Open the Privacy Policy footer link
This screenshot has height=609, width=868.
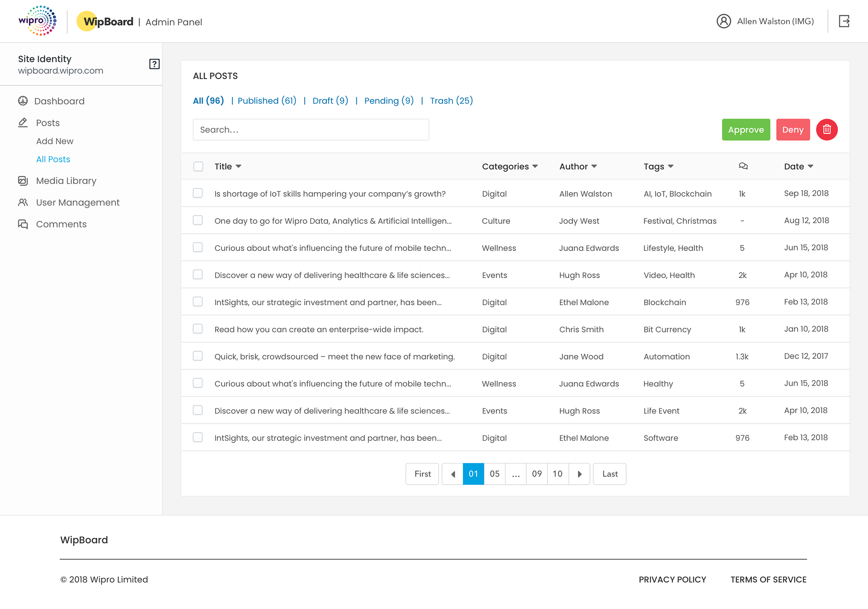pos(672,580)
